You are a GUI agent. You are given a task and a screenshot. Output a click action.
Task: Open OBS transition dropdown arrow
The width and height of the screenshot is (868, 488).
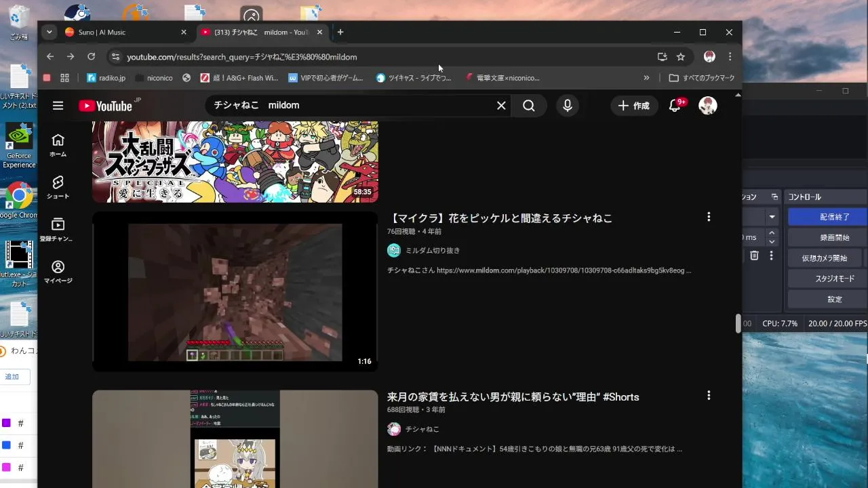772,217
